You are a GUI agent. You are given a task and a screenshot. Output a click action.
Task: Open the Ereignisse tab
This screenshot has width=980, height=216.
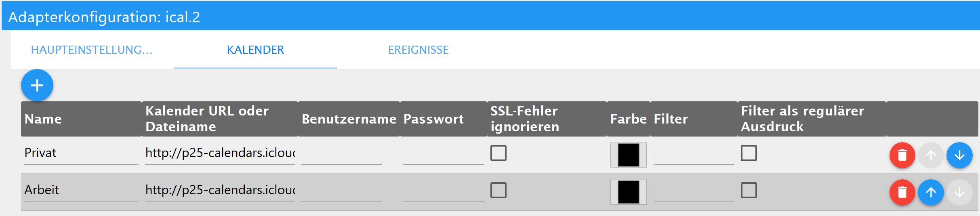click(418, 50)
